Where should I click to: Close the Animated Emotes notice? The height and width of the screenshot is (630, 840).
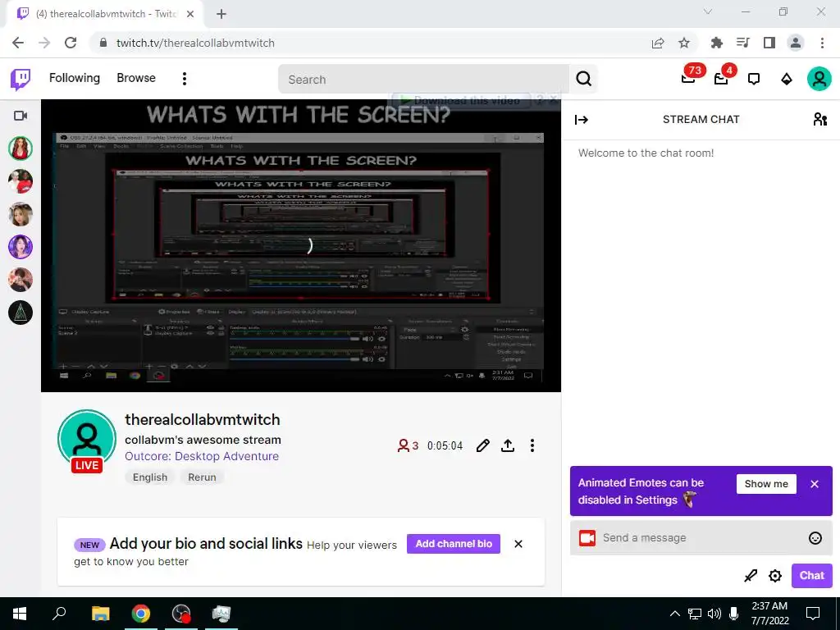815,484
